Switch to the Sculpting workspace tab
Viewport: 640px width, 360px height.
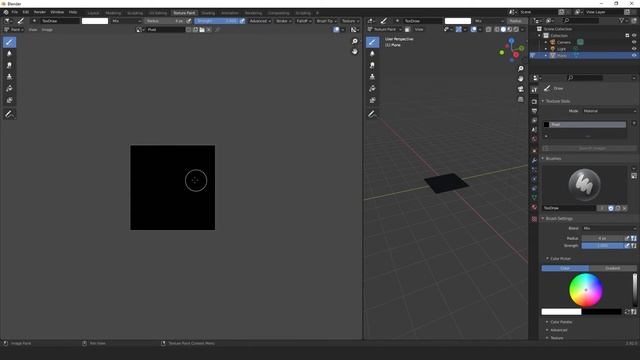point(135,13)
